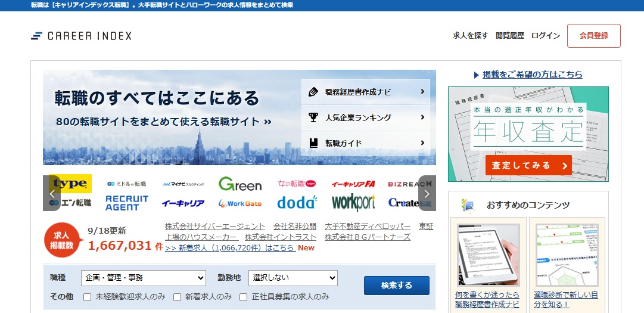This screenshot has height=313, width=644.
Task: Open the BIZREACH logo
Action: [x=409, y=184]
